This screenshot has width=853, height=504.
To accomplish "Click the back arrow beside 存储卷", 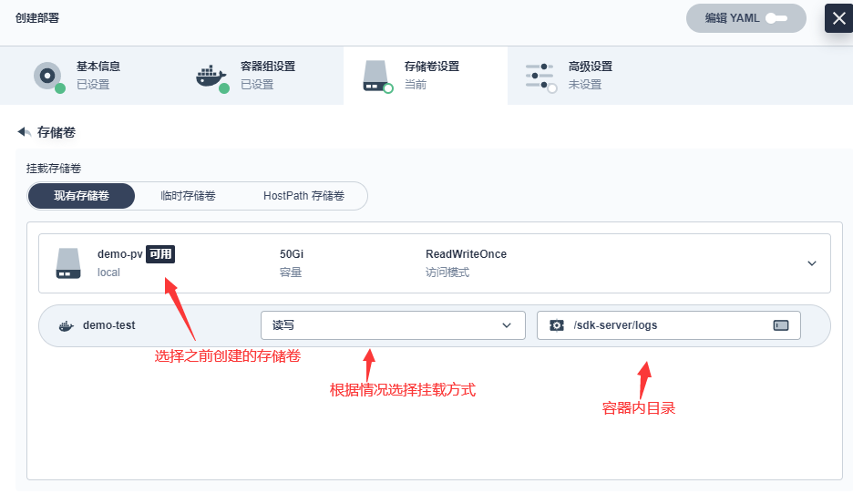I will 25,132.
